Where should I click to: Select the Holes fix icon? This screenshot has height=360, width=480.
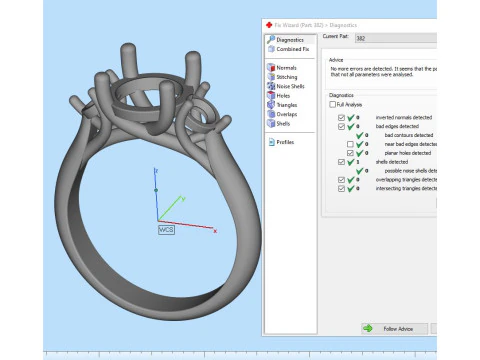point(271,95)
